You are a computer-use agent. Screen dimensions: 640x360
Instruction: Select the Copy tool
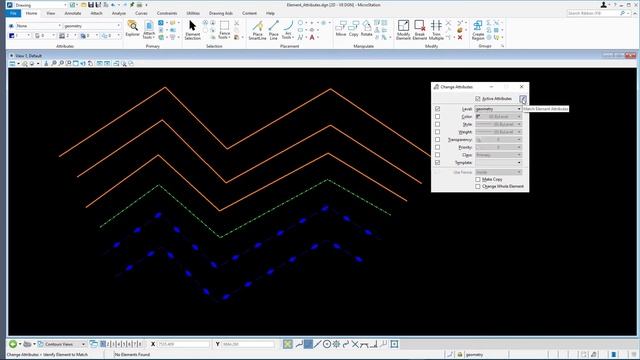tap(353, 29)
